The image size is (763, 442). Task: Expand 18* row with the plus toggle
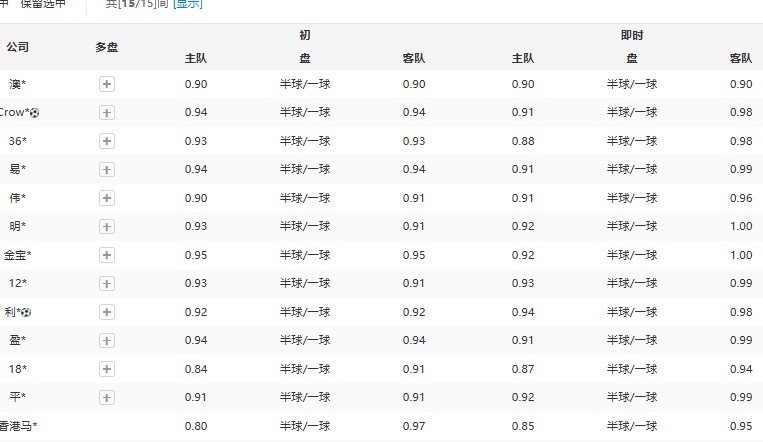[x=107, y=370]
